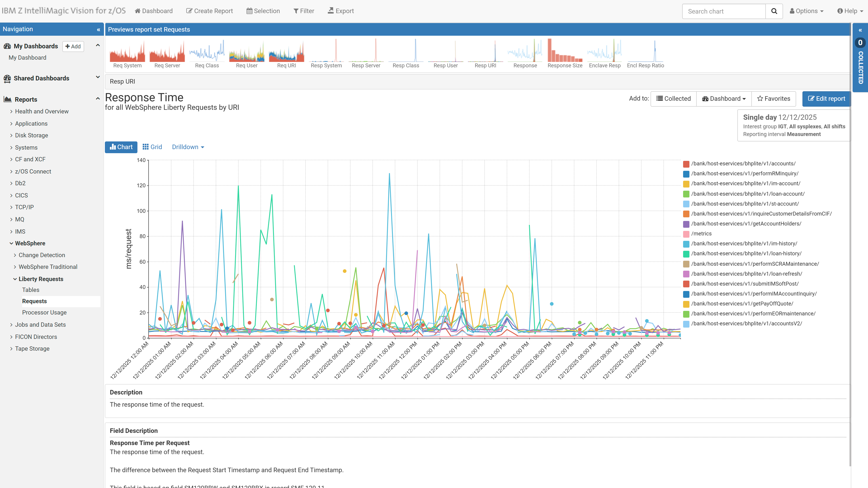Click the Add dashboard button
This screenshot has height=488, width=868.
coord(73,47)
